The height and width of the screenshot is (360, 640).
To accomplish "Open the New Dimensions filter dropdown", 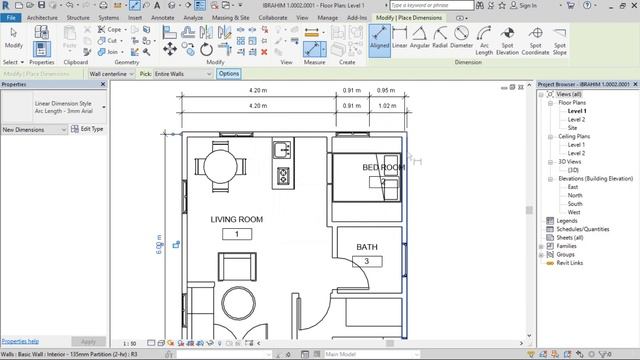I will pyautogui.click(x=34, y=129).
